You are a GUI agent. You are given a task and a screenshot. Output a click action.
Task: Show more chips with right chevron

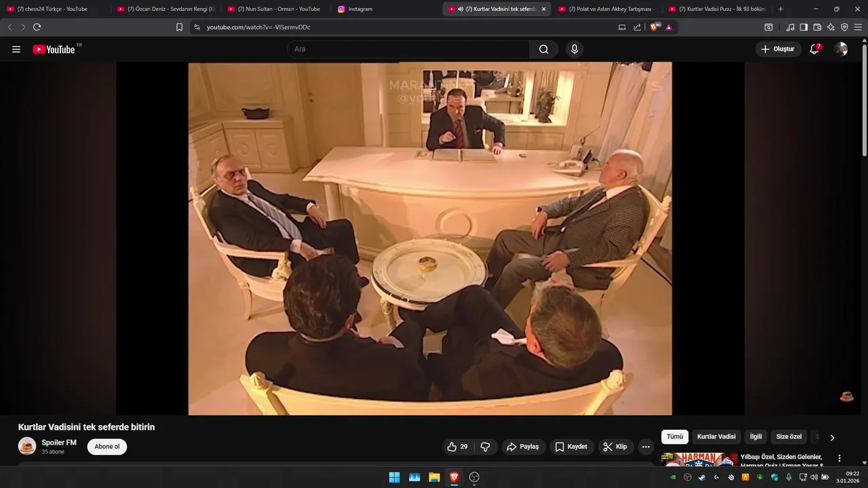(x=832, y=438)
